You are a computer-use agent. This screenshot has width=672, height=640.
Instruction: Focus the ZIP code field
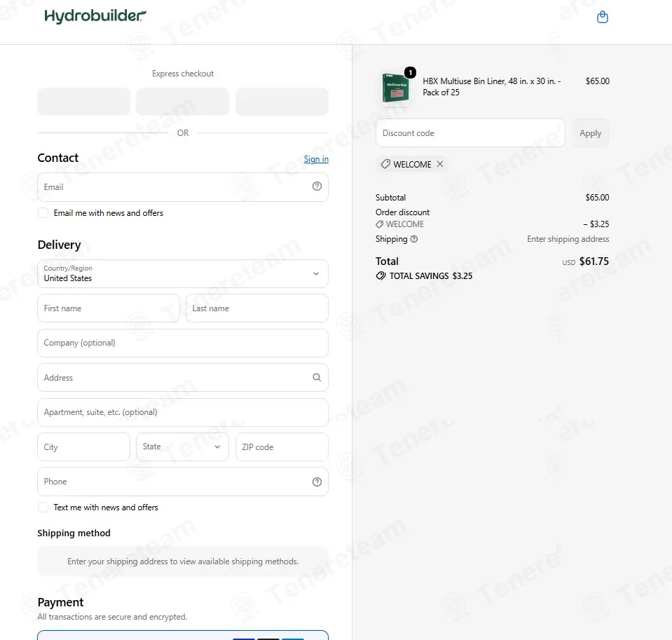pos(282,447)
